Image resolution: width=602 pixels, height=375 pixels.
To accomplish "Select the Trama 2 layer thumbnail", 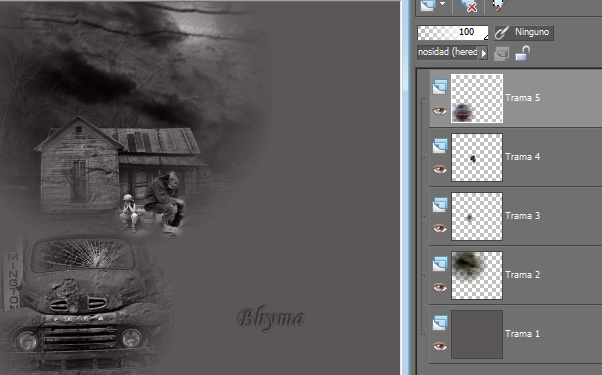I will [477, 275].
